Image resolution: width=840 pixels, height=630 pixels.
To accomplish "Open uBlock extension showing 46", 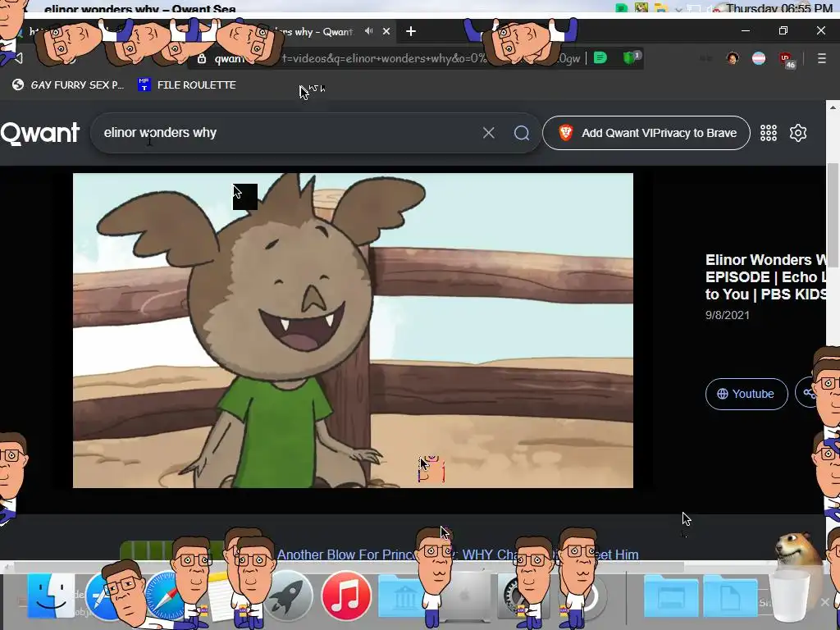I will click(787, 59).
